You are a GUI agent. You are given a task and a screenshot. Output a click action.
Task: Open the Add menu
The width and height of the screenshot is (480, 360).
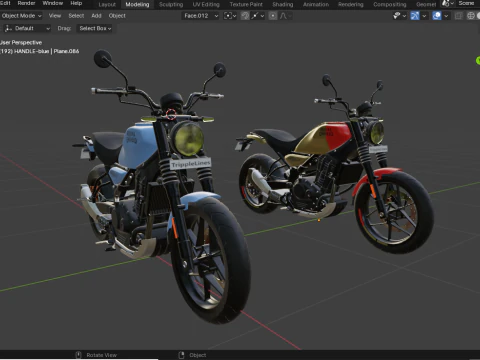(96, 16)
